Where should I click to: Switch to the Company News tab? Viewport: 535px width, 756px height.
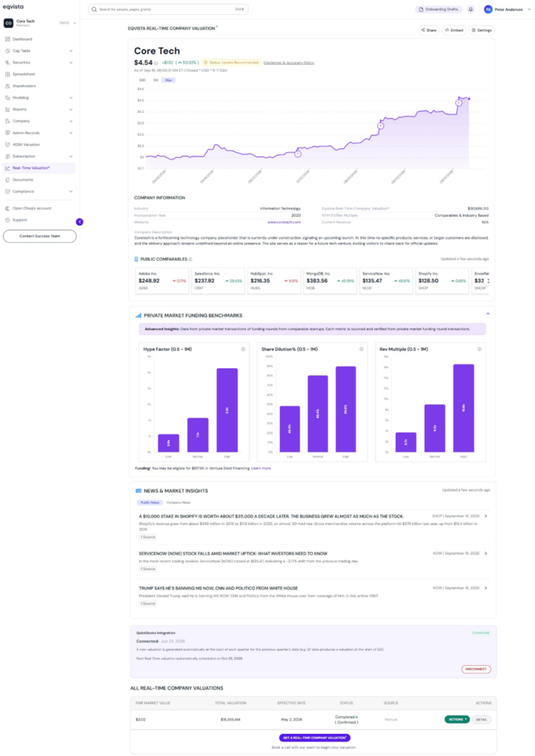point(179,502)
